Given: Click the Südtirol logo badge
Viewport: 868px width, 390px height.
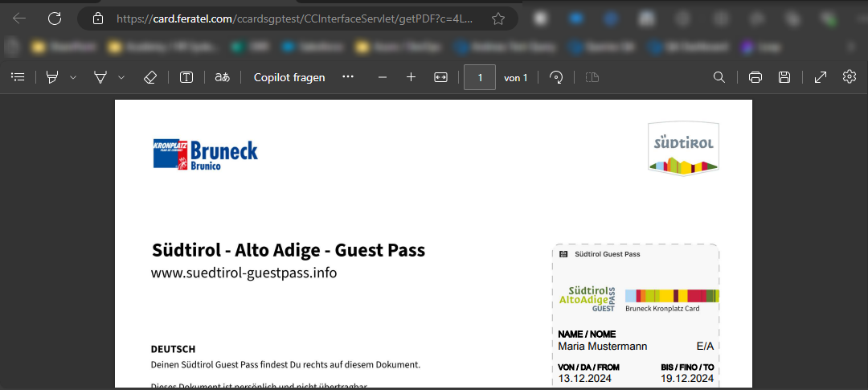Looking at the screenshot, I should [x=683, y=149].
